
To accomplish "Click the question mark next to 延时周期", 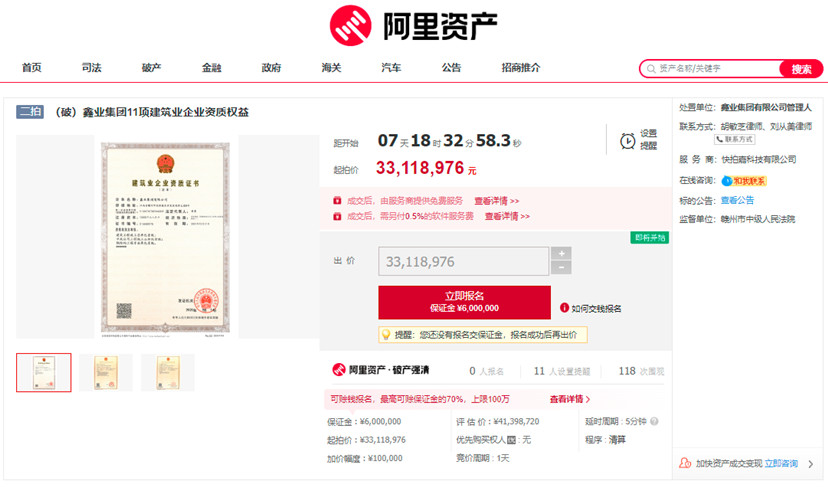I will (x=654, y=421).
